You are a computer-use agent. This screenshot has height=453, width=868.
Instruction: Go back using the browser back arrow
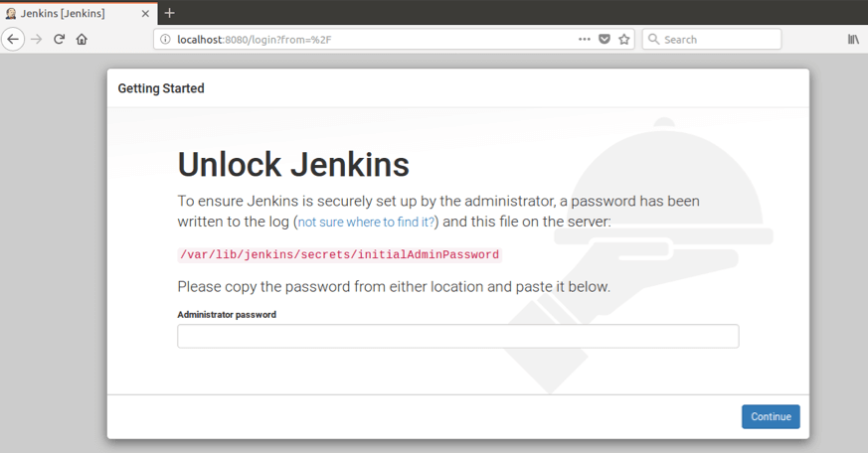13,39
